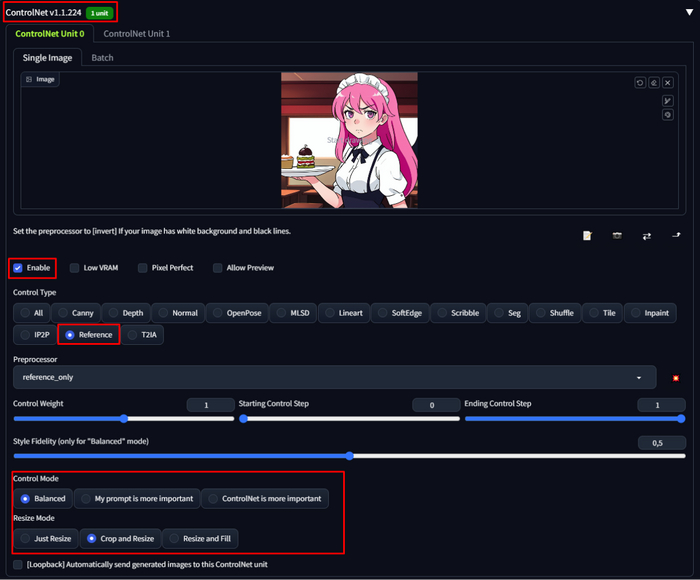Select Just Resize mode

pyautogui.click(x=46, y=538)
